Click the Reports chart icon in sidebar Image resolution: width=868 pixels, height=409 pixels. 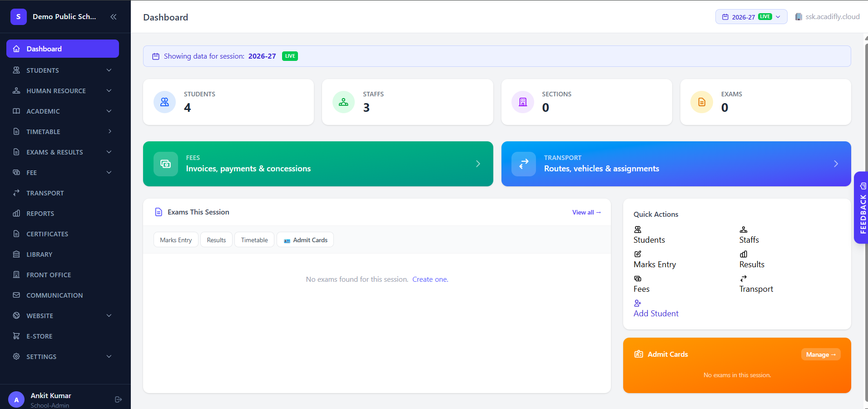(16, 213)
